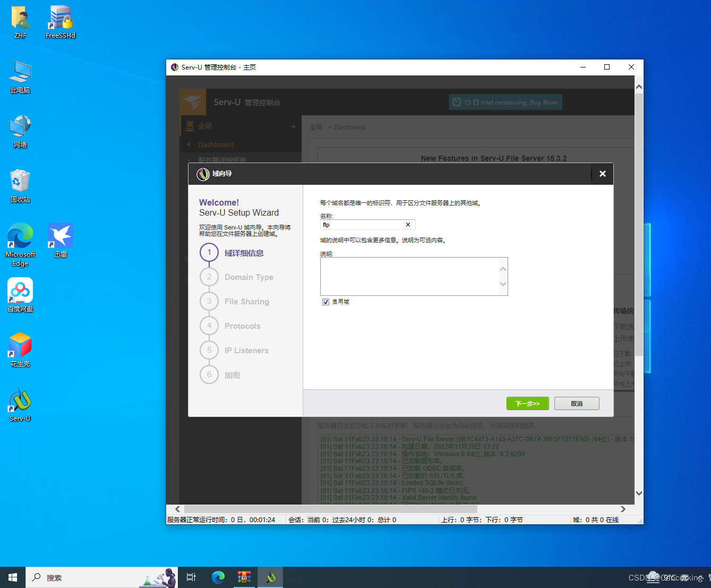This screenshot has height=588, width=711.
Task: Maximize the Serv-U 管理控制台 window
Action: click(607, 67)
